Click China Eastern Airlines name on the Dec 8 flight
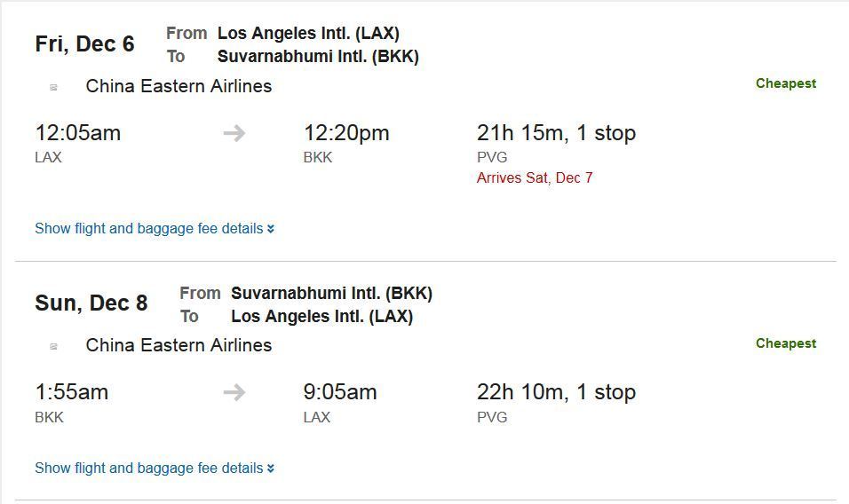This screenshot has width=849, height=504. pos(179,345)
